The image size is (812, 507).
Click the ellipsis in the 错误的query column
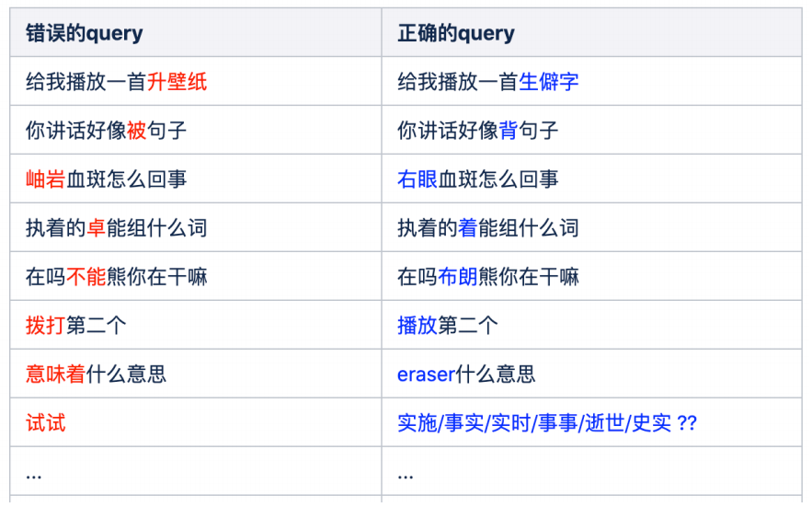[34, 476]
